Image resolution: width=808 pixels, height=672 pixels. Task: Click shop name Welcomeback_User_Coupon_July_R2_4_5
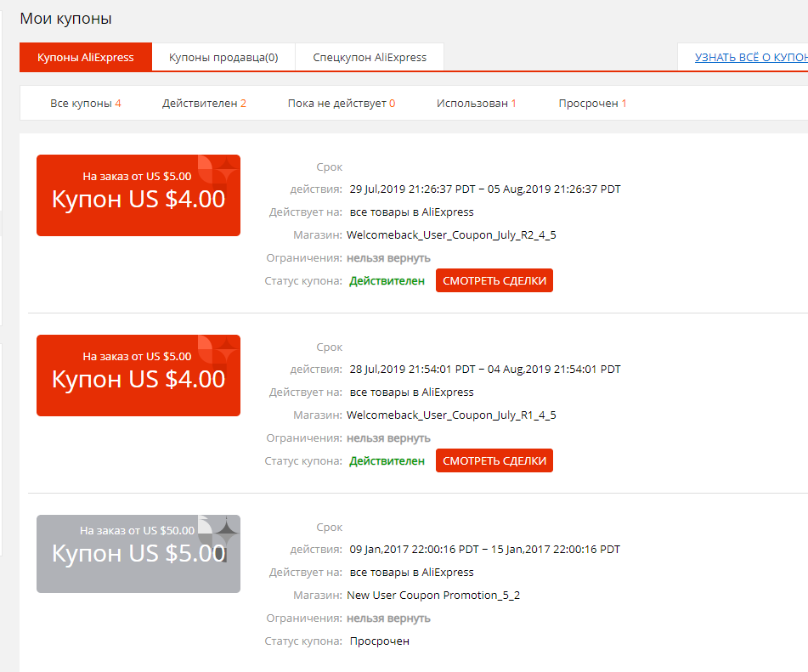pos(451,235)
